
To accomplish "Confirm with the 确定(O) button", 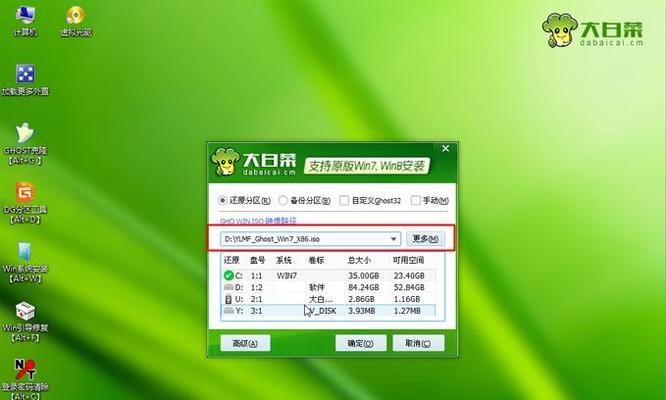I will (x=361, y=343).
